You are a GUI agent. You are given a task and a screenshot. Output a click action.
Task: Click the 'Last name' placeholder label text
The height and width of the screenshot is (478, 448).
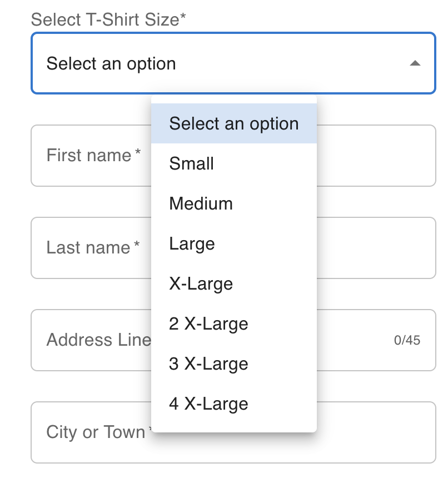point(88,247)
